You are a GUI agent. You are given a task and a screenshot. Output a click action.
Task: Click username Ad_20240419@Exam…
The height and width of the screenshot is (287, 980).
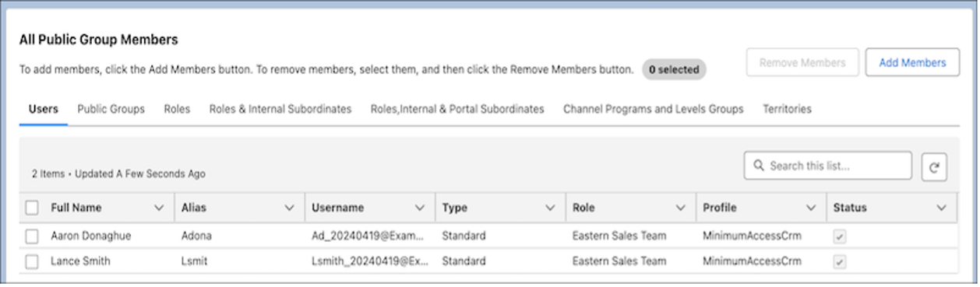pos(368,236)
